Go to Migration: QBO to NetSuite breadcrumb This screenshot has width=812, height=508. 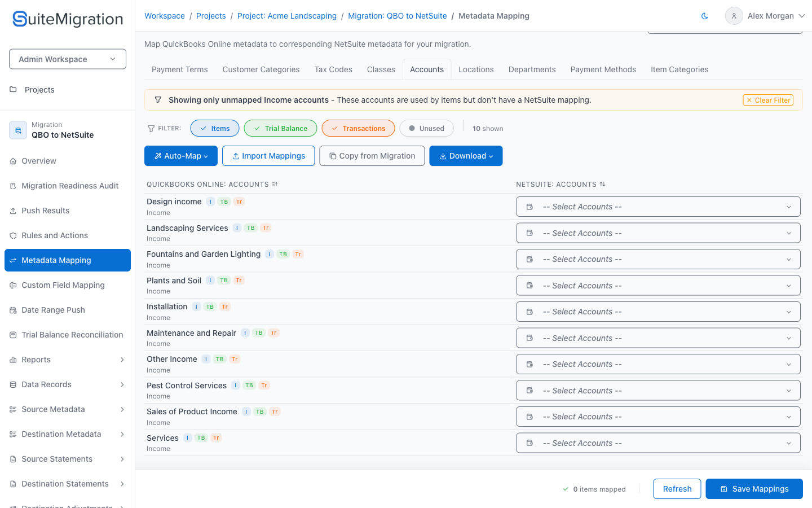point(398,16)
